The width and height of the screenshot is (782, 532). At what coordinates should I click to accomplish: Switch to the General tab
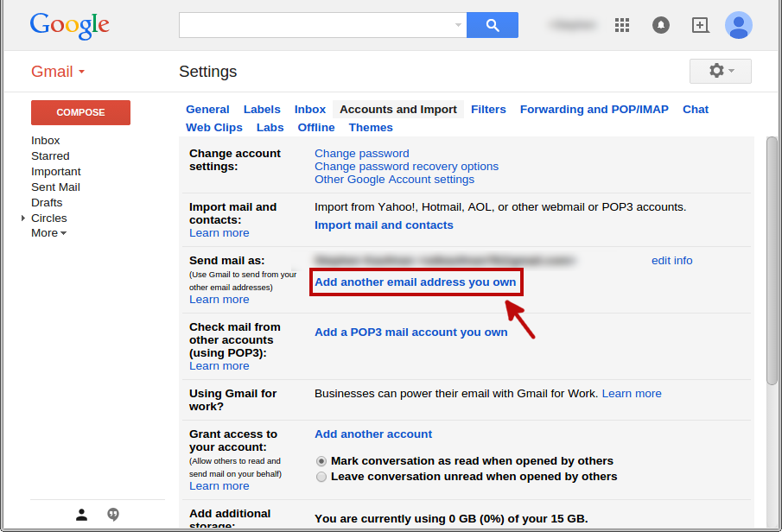[x=207, y=109]
